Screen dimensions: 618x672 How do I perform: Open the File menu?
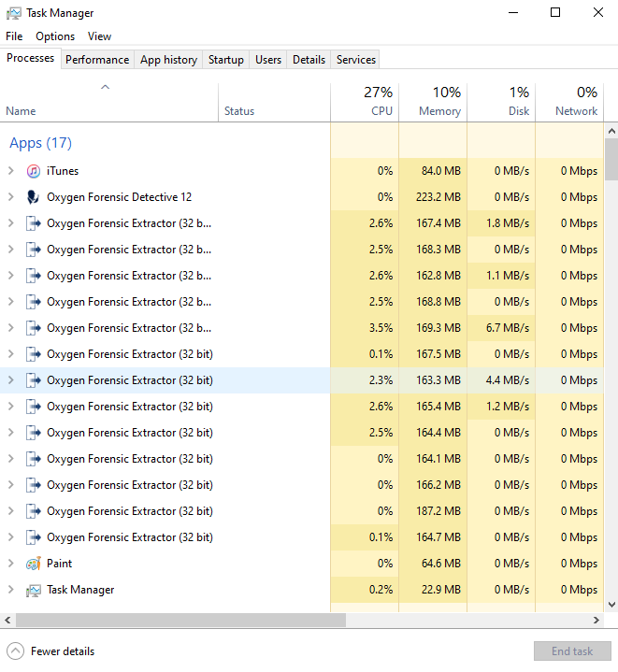(x=14, y=36)
